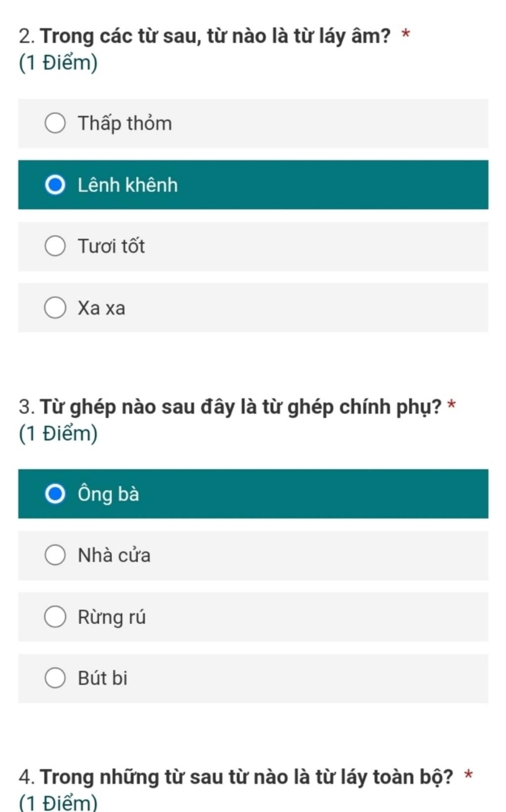Click the 'Bút bi' answer label text
Image resolution: width=506 pixels, height=812 pixels.
(x=103, y=678)
